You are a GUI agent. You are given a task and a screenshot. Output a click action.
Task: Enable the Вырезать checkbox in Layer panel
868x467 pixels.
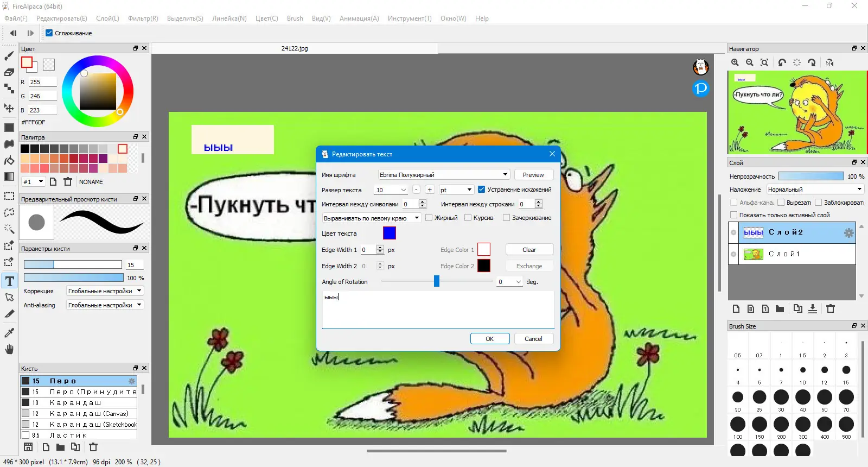781,203
